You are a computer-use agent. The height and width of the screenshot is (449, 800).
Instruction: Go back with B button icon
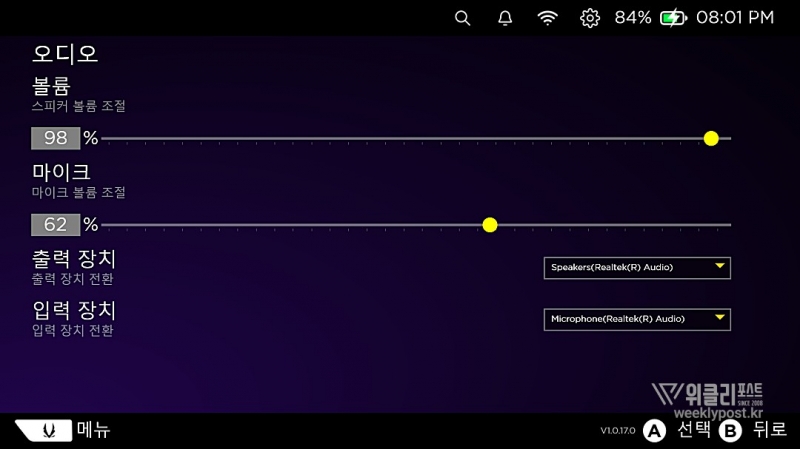coord(730,431)
